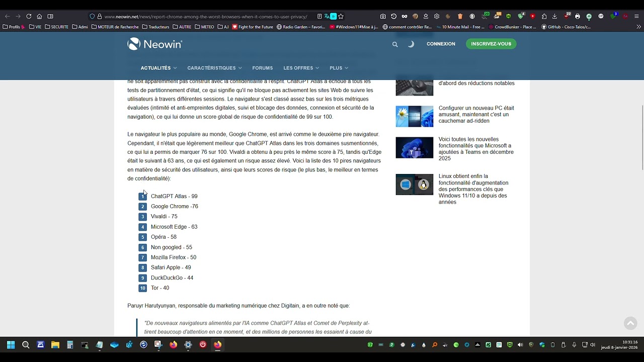
Task: Open 10 Minute Mail bookmark
Action: (x=460, y=27)
